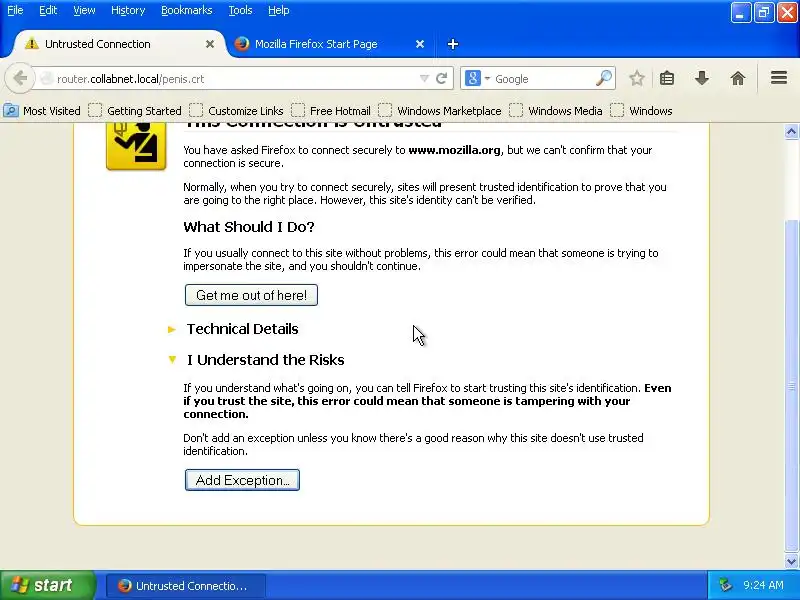Click the 9:24 AM clock
This screenshot has height=600, width=800.
coord(763,585)
